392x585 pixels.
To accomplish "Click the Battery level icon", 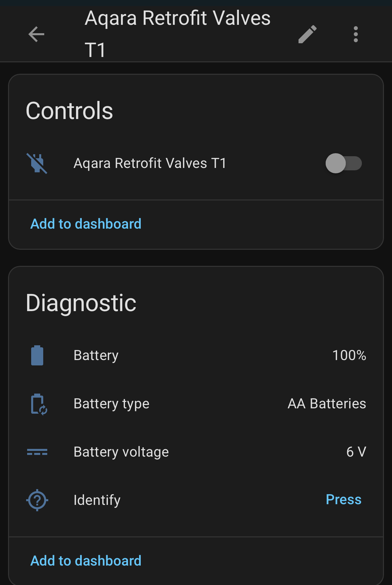I will (x=37, y=355).
